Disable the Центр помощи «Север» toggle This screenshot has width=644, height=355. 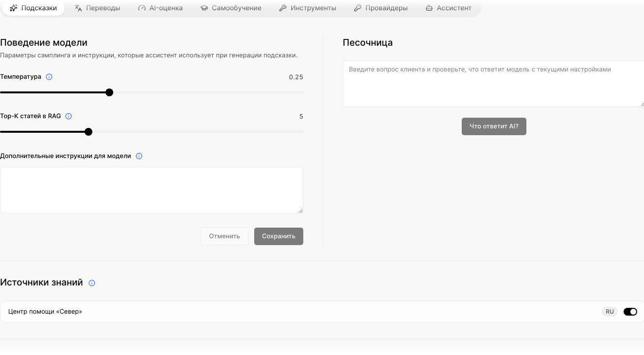pyautogui.click(x=630, y=312)
